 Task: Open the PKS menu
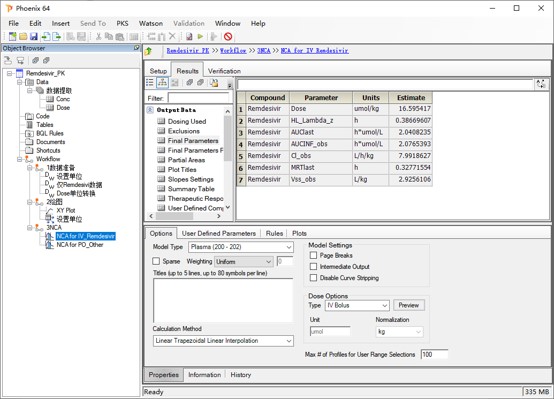pos(122,23)
